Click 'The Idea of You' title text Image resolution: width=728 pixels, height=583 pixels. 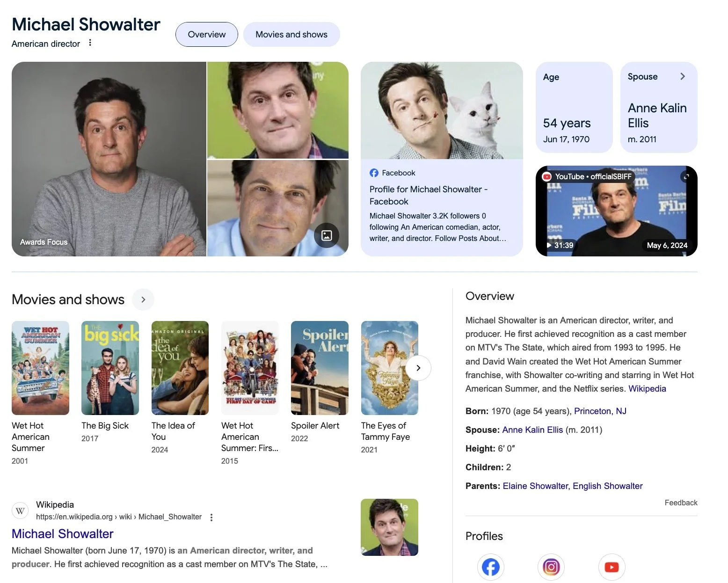[x=173, y=431]
